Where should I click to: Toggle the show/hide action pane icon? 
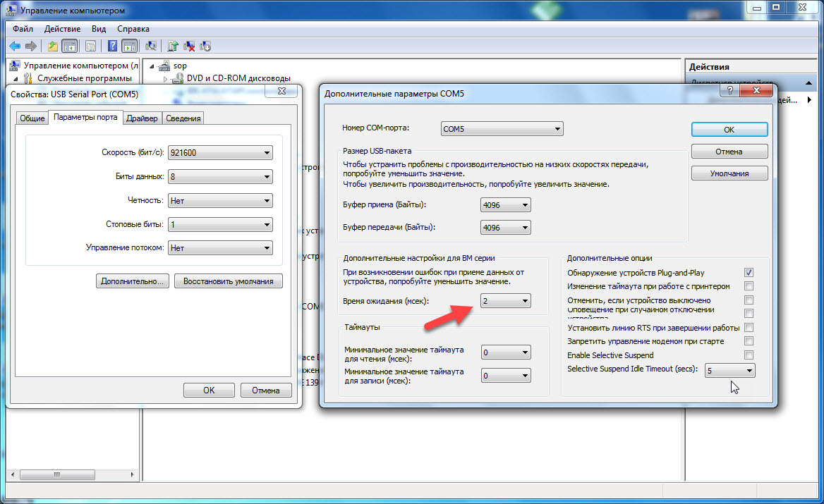[129, 47]
